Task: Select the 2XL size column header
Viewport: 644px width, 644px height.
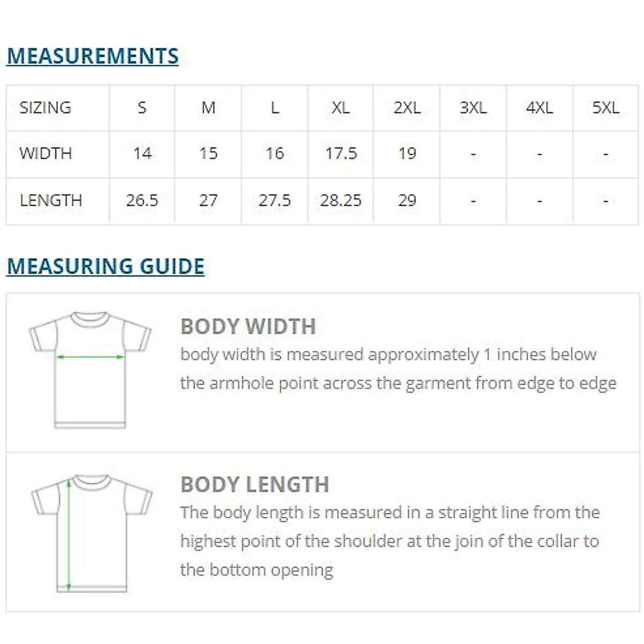Action: click(x=407, y=108)
